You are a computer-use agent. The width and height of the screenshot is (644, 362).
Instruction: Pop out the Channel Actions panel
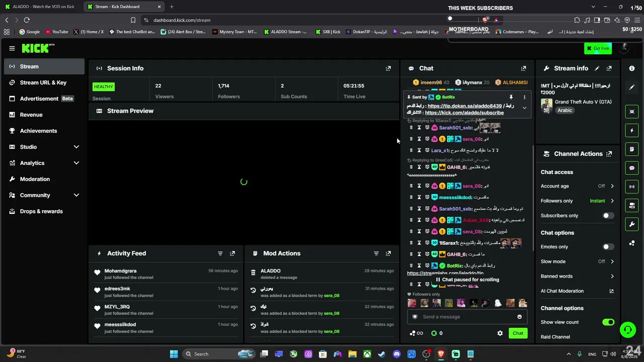pos(609,154)
